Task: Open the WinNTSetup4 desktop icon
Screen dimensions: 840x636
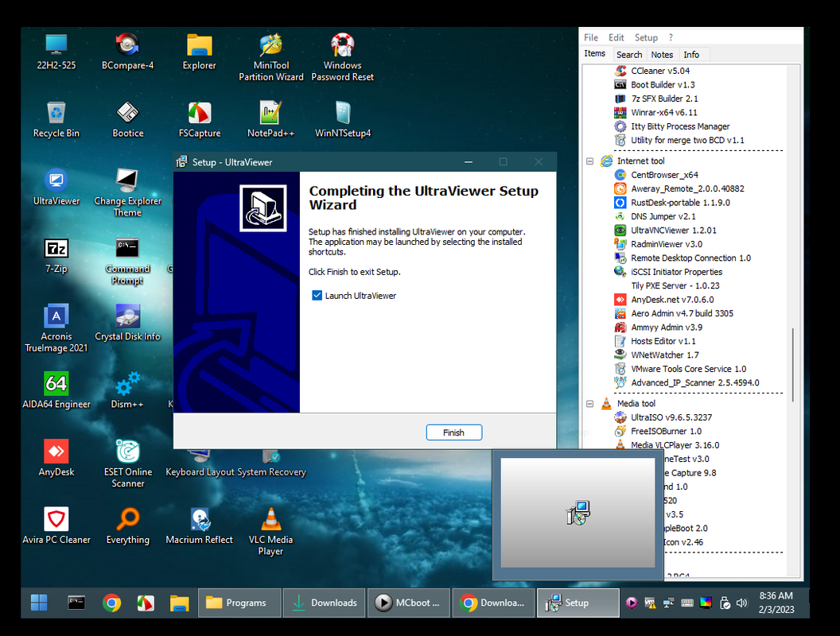Action: tap(342, 119)
